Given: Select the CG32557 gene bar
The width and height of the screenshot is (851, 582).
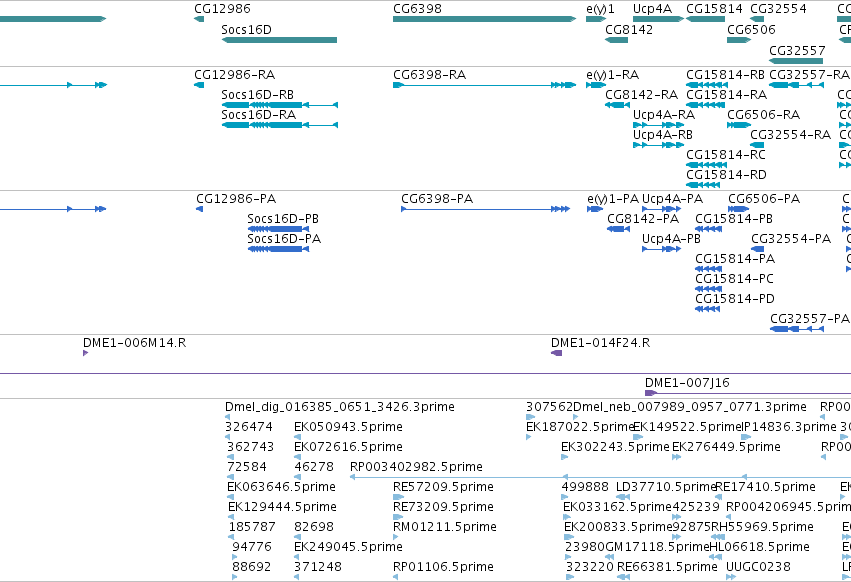Looking at the screenshot, I should click(796, 61).
